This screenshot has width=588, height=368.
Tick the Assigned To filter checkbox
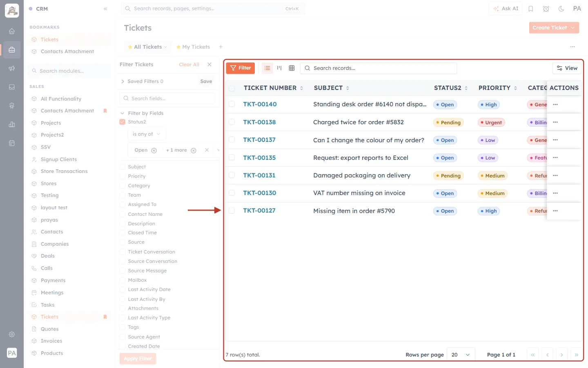[122, 204]
